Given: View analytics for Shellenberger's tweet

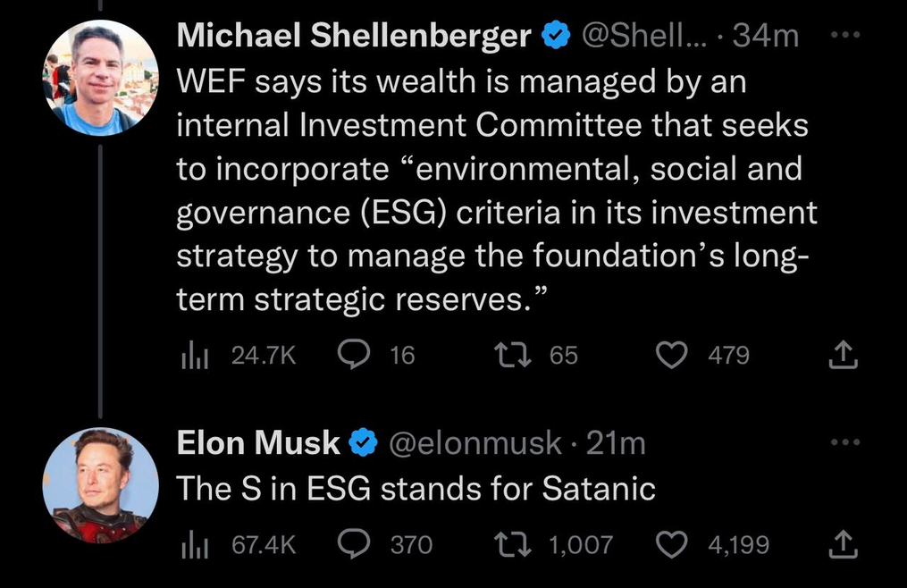Looking at the screenshot, I should pyautogui.click(x=194, y=356).
